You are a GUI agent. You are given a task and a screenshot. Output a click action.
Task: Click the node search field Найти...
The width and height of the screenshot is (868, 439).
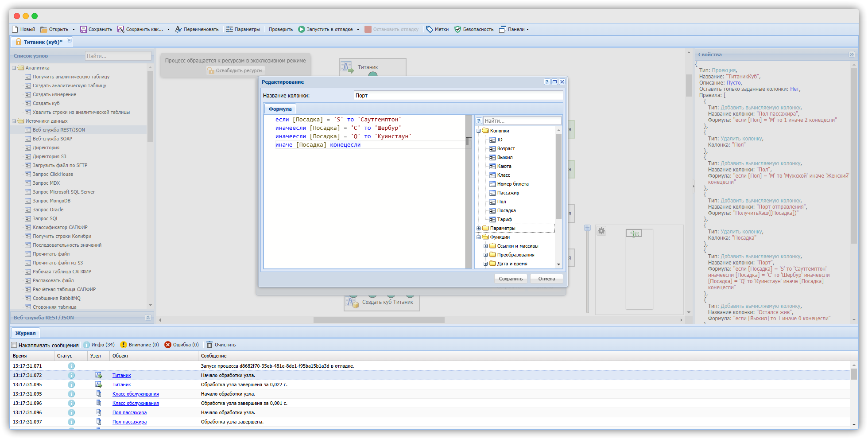click(x=118, y=56)
